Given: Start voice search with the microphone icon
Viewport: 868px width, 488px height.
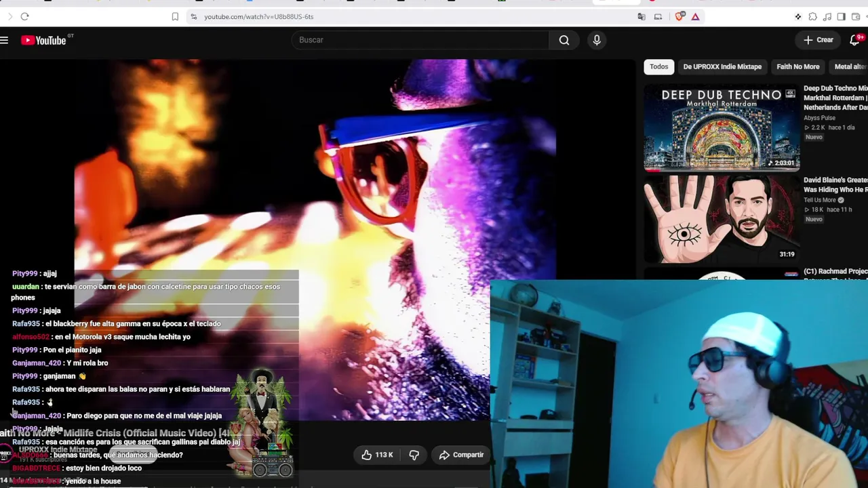Looking at the screenshot, I should [597, 40].
